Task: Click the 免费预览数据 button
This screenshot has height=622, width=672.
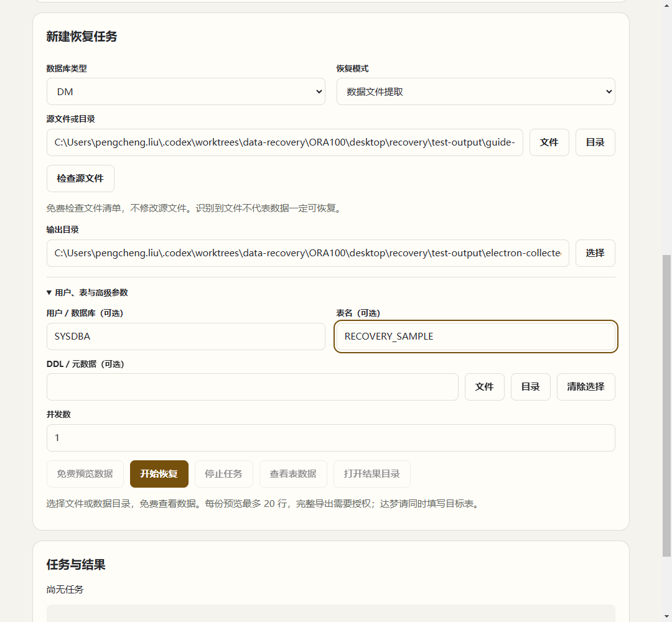Action: [x=85, y=474]
